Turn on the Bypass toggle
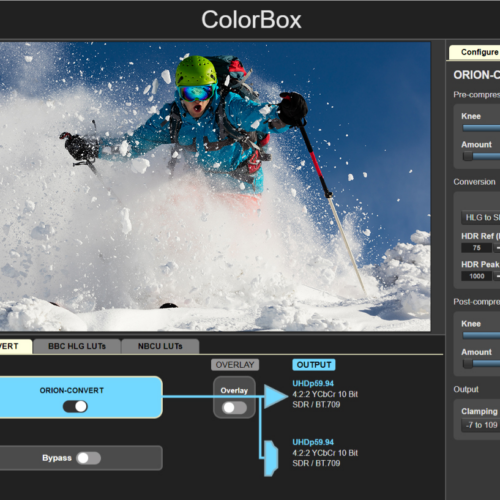This screenshot has width=500, height=500. pos(88,458)
